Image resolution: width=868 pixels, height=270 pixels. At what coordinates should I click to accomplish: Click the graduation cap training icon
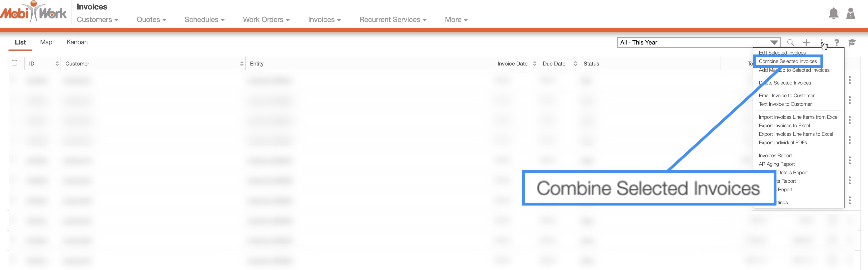coord(852,42)
